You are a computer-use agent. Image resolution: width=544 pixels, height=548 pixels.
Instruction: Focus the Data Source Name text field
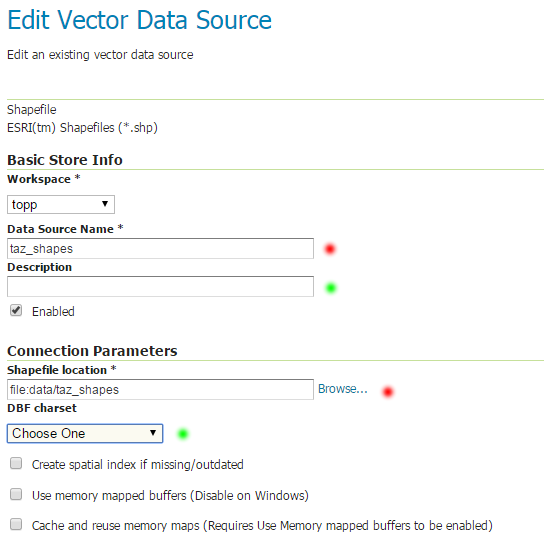pos(160,248)
